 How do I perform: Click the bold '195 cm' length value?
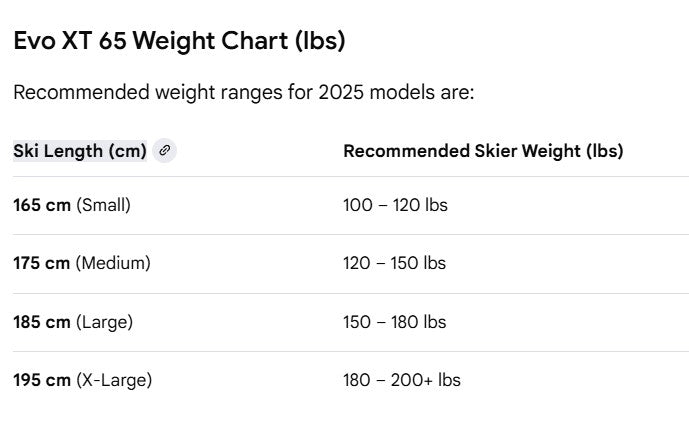tap(42, 380)
